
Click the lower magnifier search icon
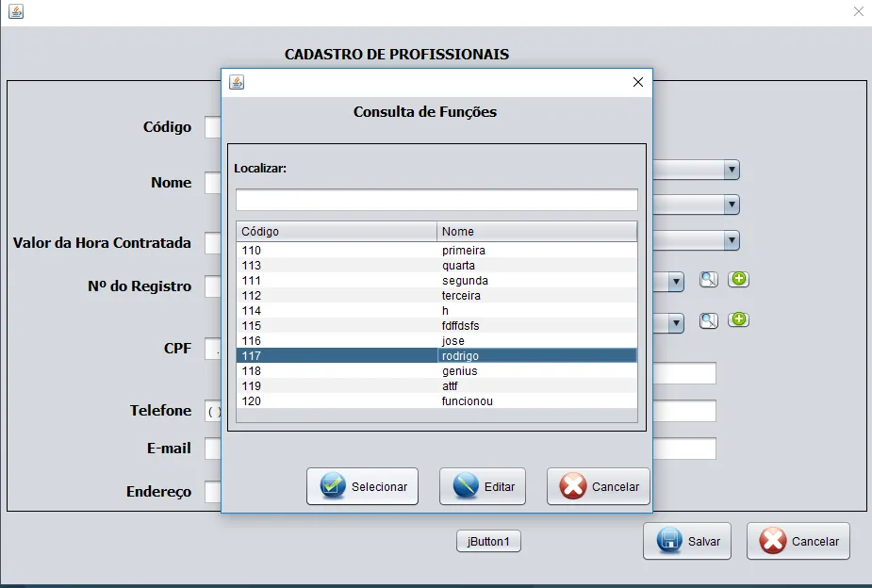709,320
